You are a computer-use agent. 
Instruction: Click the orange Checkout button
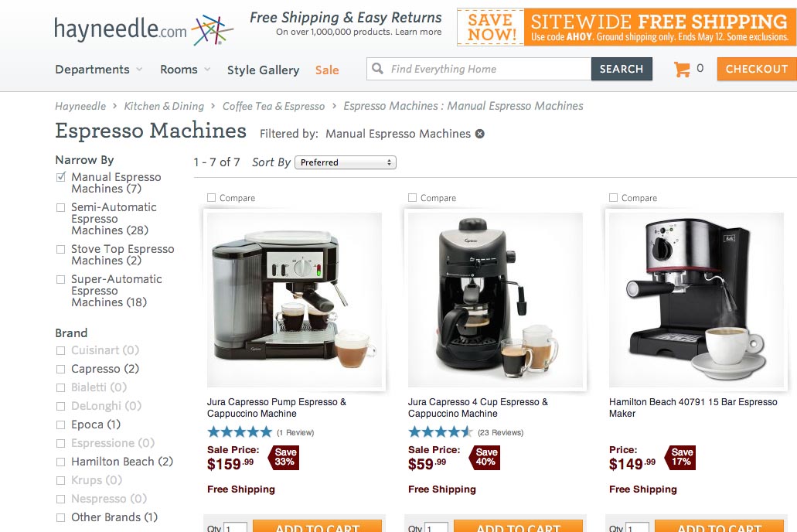pyautogui.click(x=757, y=69)
